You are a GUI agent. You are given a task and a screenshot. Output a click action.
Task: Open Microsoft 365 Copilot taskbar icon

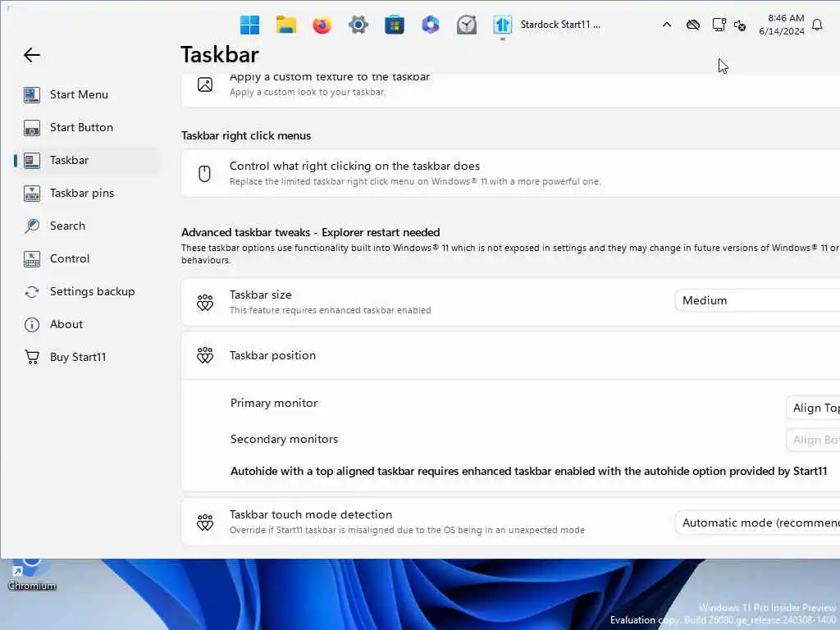pos(430,25)
